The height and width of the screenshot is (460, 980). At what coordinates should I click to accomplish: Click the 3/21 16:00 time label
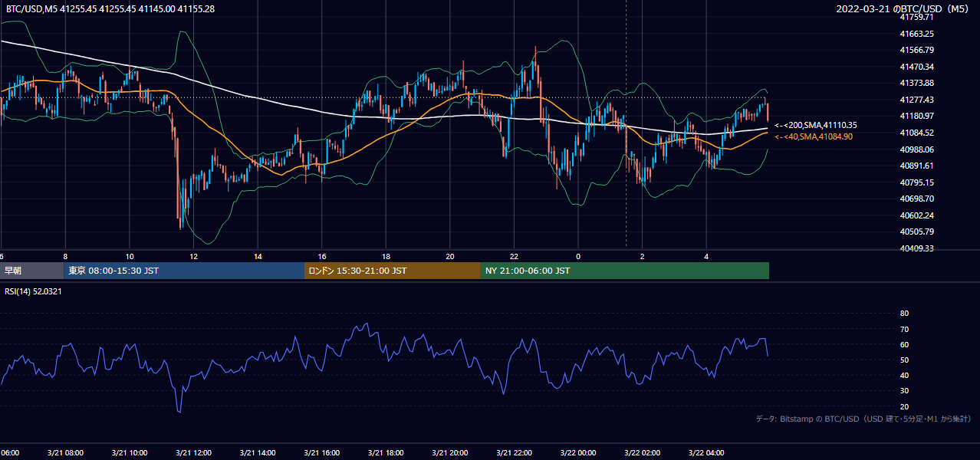point(321,453)
